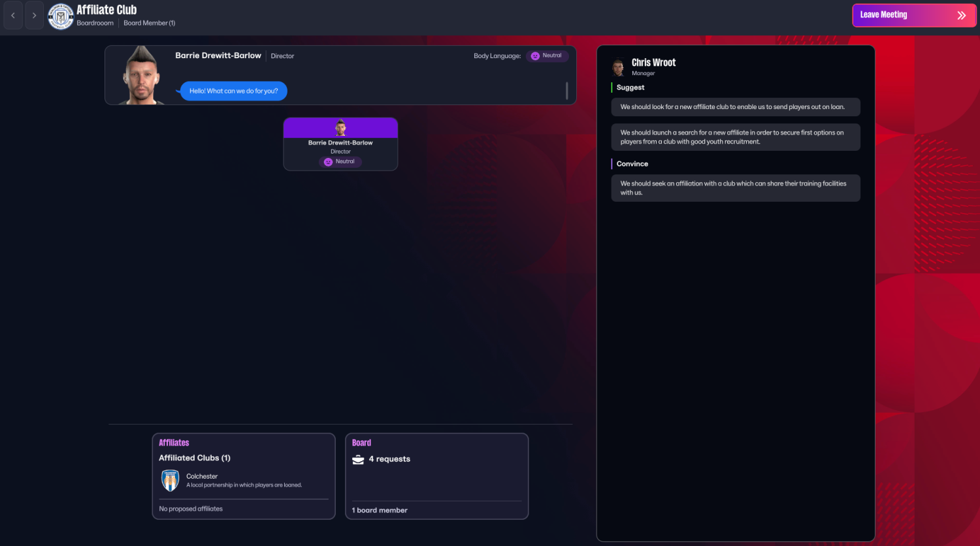
Task: Click the Leave Meeting button
Action: pos(914,15)
